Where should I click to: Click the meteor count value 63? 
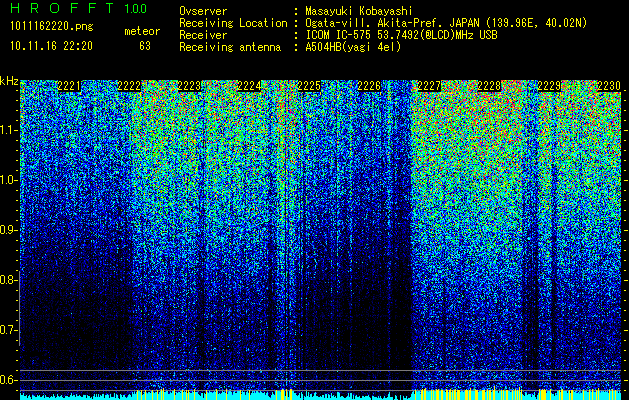145,46
